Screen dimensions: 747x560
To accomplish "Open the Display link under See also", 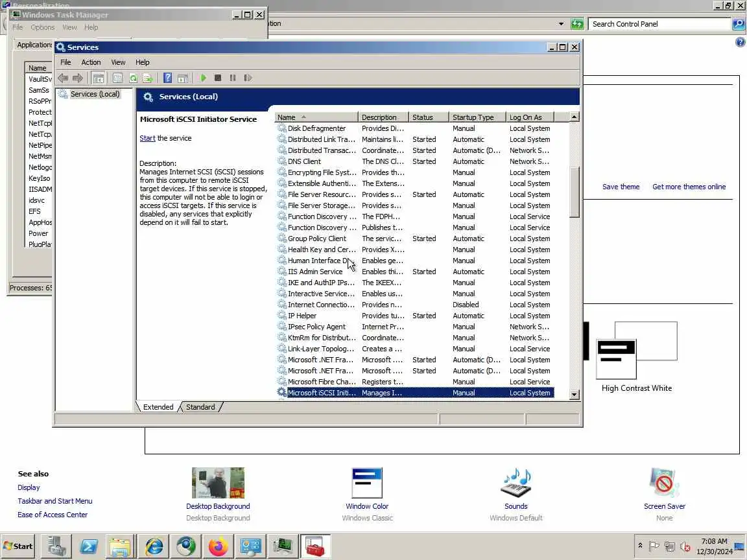I will tap(29, 487).
